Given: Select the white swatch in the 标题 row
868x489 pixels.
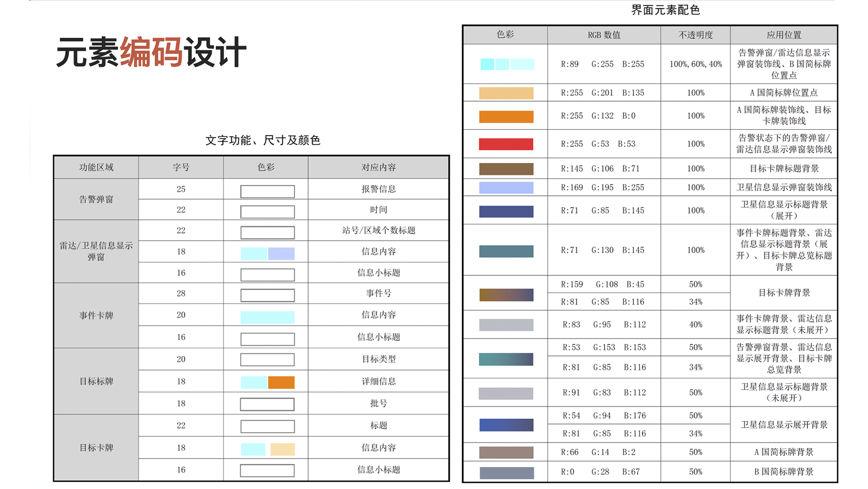Looking at the screenshot, I should pos(267,427).
